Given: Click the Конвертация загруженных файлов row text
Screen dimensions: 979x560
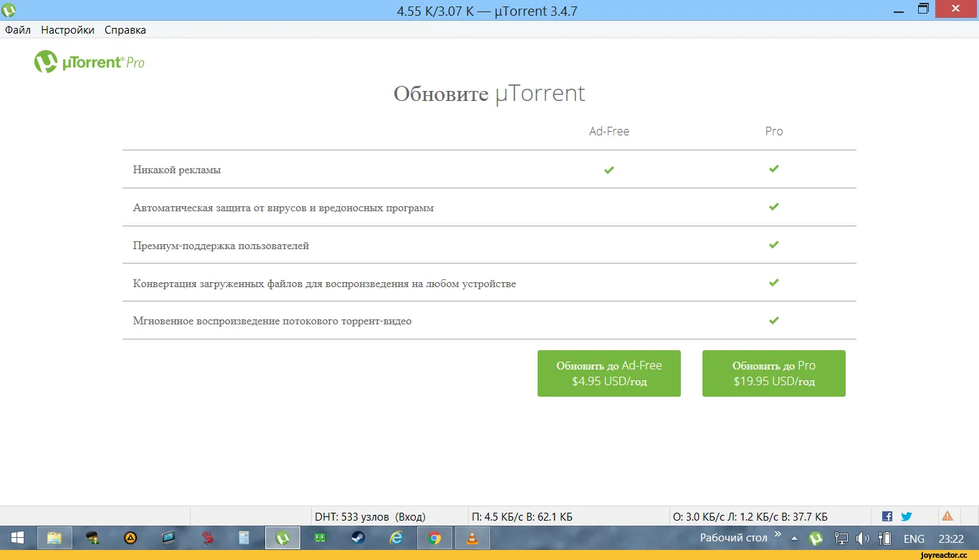Looking at the screenshot, I should [325, 284].
